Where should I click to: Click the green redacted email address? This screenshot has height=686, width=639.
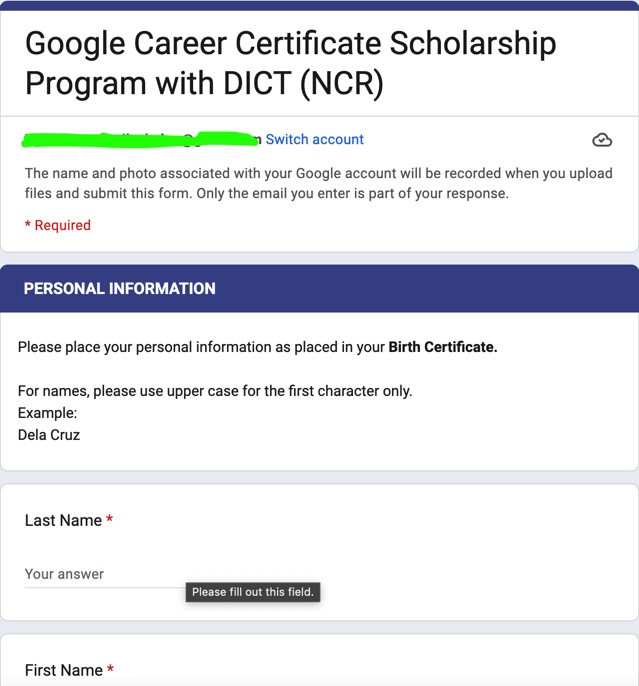coord(140,139)
